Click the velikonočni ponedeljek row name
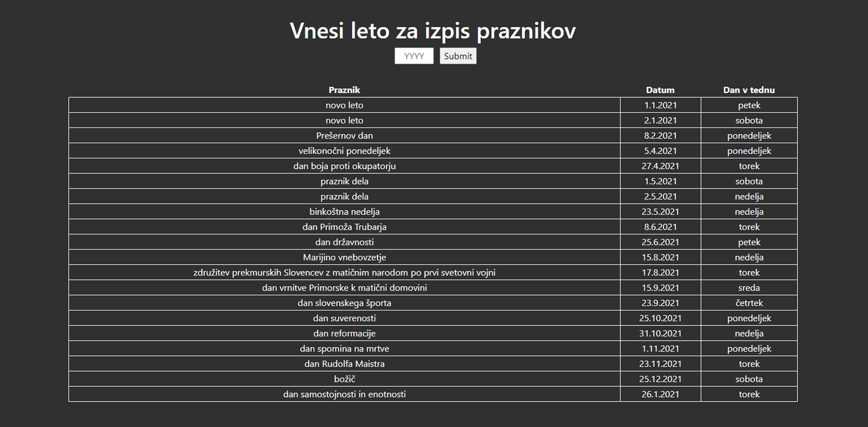The image size is (868, 427). [344, 151]
